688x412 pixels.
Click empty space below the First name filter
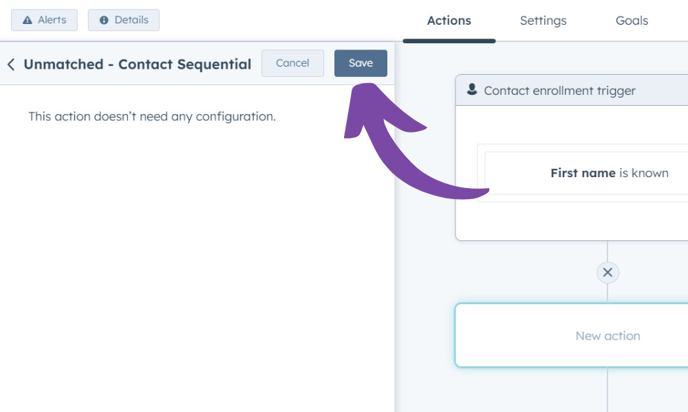point(580,220)
